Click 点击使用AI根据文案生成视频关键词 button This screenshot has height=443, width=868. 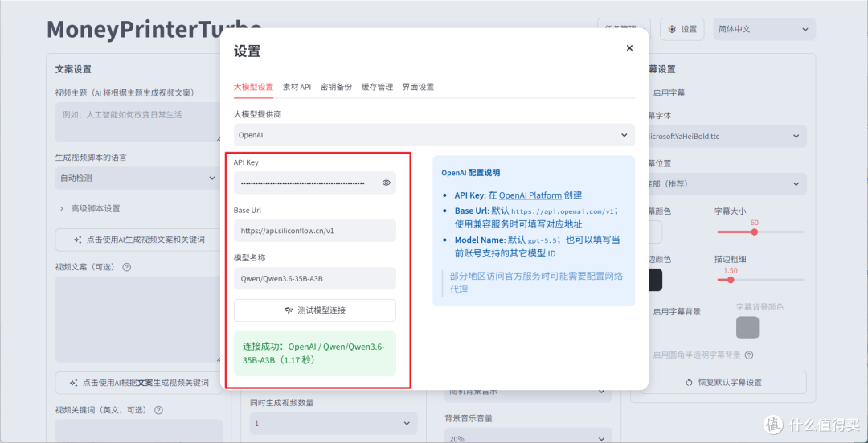[139, 383]
